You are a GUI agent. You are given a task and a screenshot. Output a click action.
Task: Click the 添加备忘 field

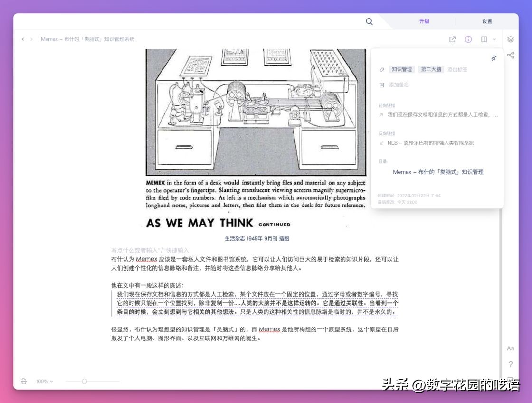(x=399, y=85)
